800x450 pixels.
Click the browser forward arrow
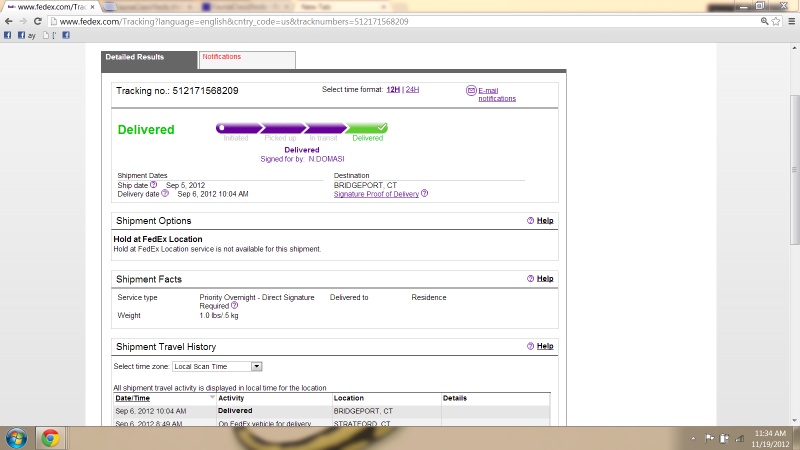point(23,21)
